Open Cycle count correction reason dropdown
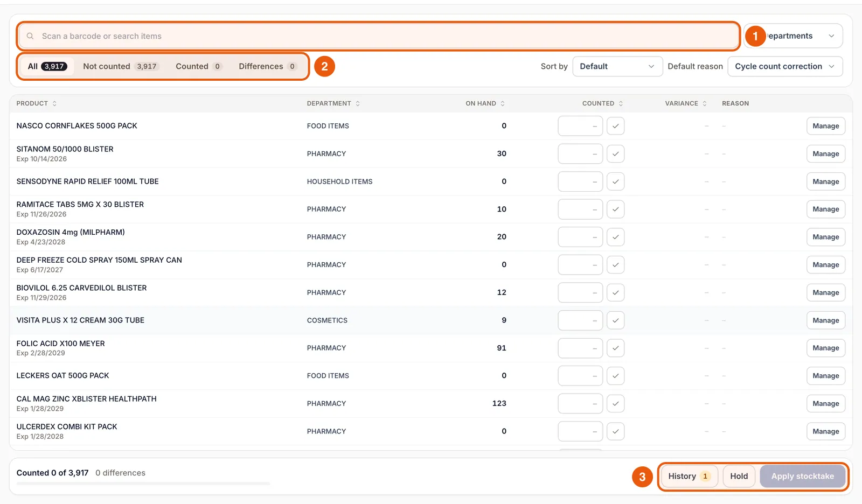 [785, 66]
